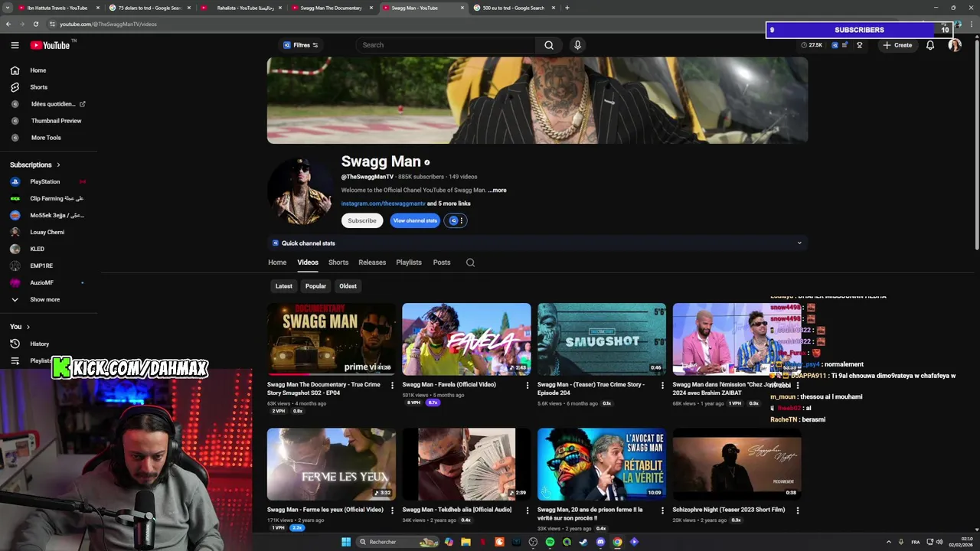Open File Explorer from taskbar
980x551 pixels.
[465, 542]
